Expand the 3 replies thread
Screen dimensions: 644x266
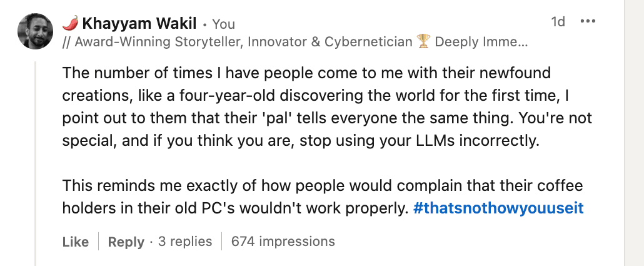point(185,242)
